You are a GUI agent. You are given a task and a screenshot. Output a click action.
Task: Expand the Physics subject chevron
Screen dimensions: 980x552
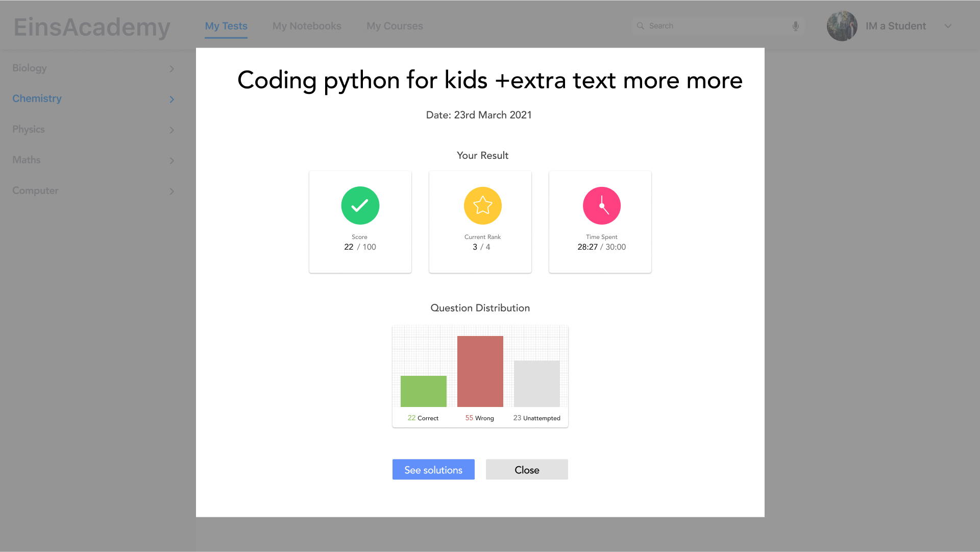[172, 130]
